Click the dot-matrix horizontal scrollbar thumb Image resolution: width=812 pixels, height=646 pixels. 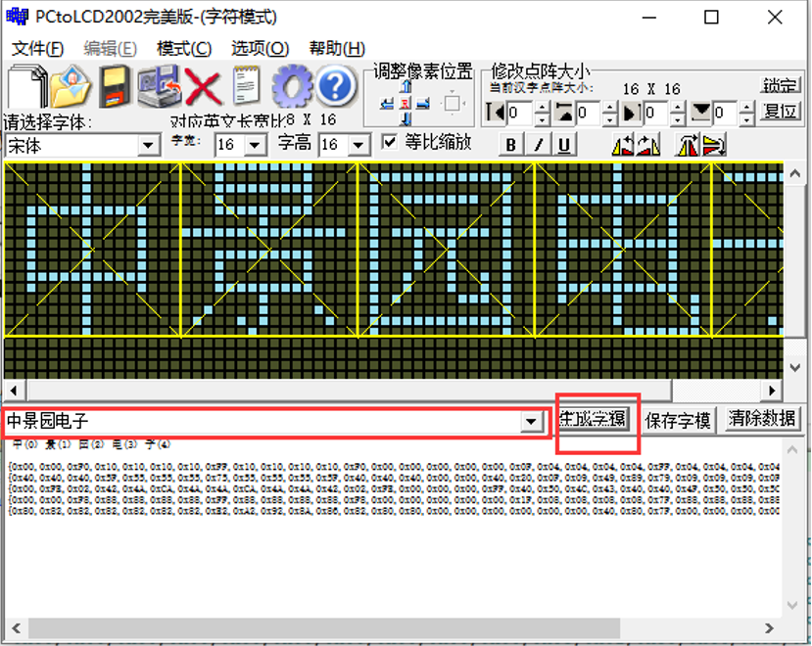pos(350,390)
